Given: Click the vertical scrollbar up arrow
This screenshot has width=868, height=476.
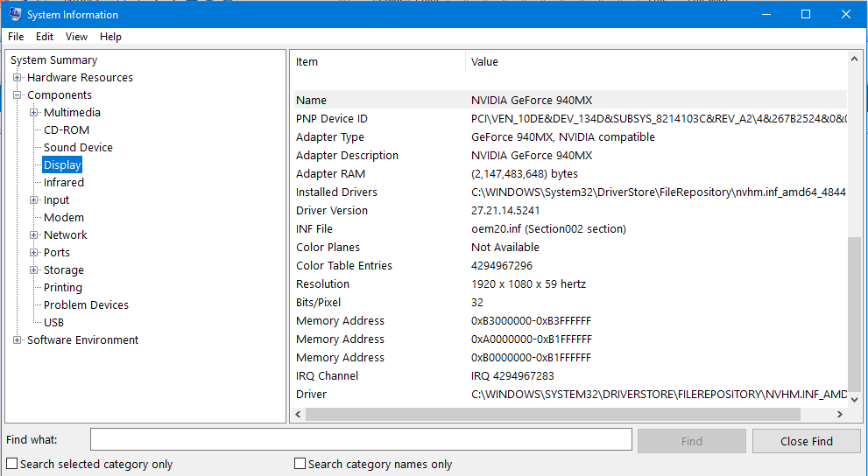Looking at the screenshot, I should click(854, 59).
